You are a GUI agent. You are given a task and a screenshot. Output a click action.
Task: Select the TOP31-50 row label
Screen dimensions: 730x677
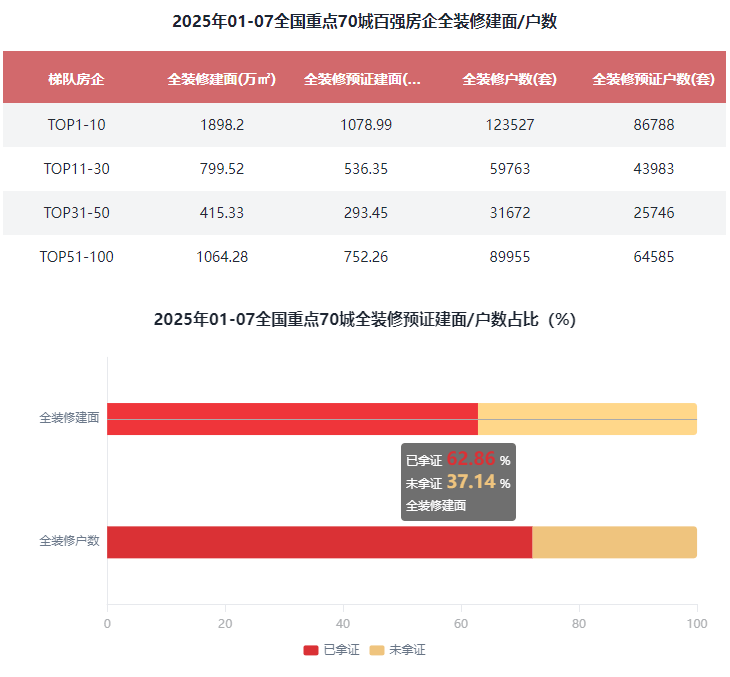pos(76,213)
